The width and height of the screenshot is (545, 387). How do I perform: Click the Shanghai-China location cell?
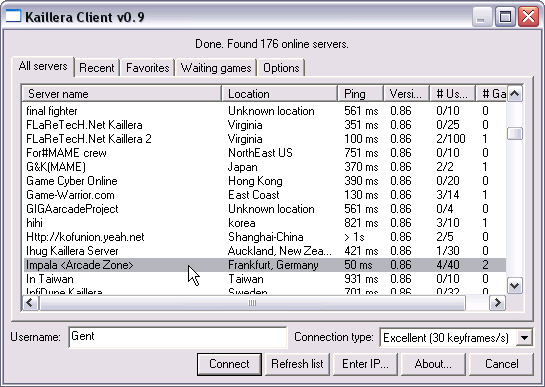[266, 237]
